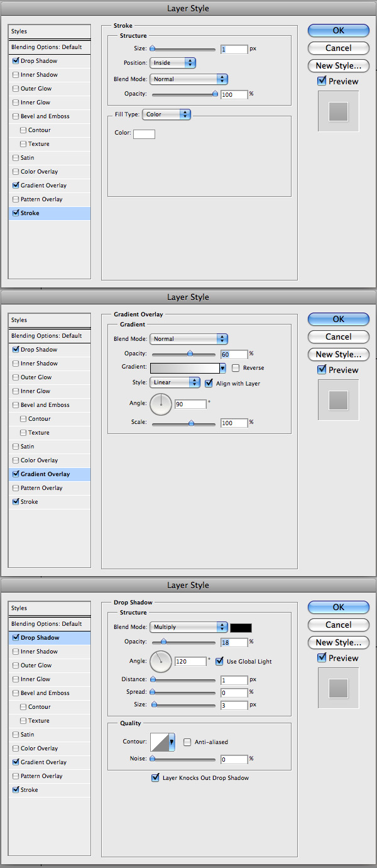Open the Blend Mode dropdown showing Multiply
This screenshot has height=868, width=377.
click(x=188, y=627)
